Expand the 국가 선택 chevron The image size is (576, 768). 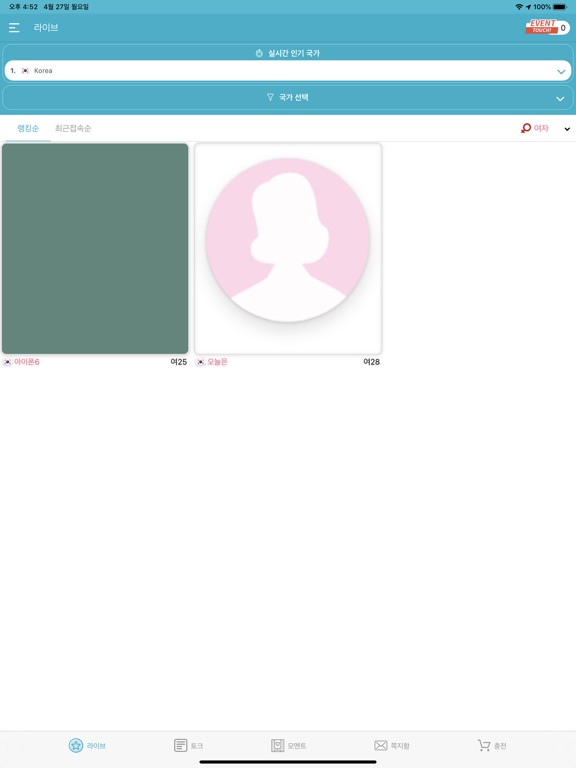pos(560,98)
